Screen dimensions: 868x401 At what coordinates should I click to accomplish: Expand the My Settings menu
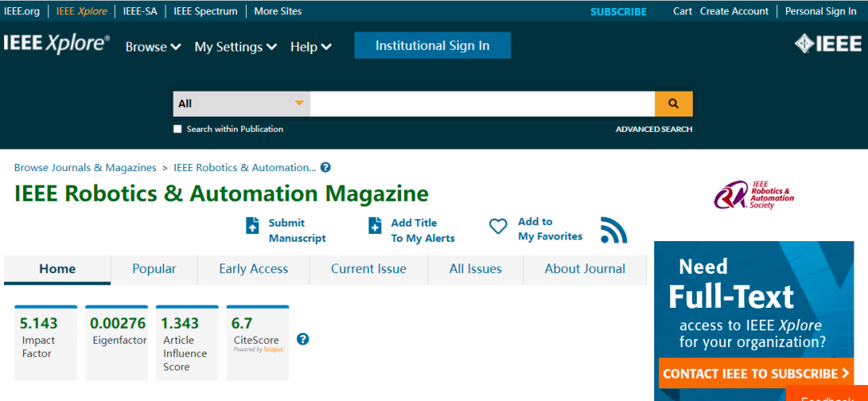pos(235,47)
